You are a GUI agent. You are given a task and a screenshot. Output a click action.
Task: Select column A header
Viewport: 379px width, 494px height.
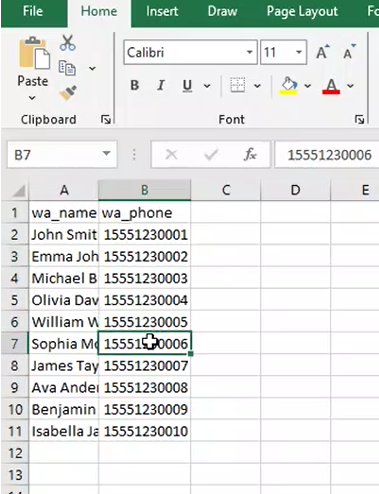coord(64,190)
